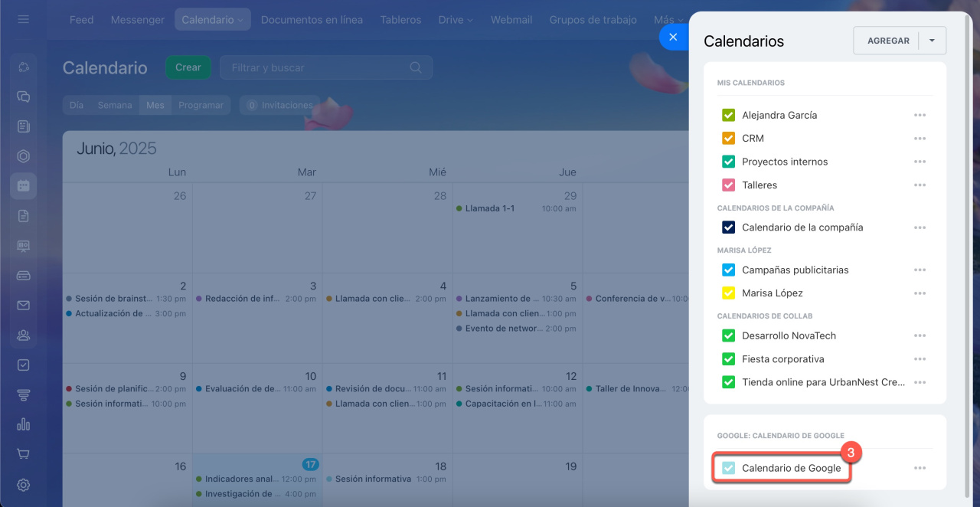Image resolution: width=980 pixels, height=507 pixels.
Task: Open the bar chart analytics icon
Action: point(23,424)
